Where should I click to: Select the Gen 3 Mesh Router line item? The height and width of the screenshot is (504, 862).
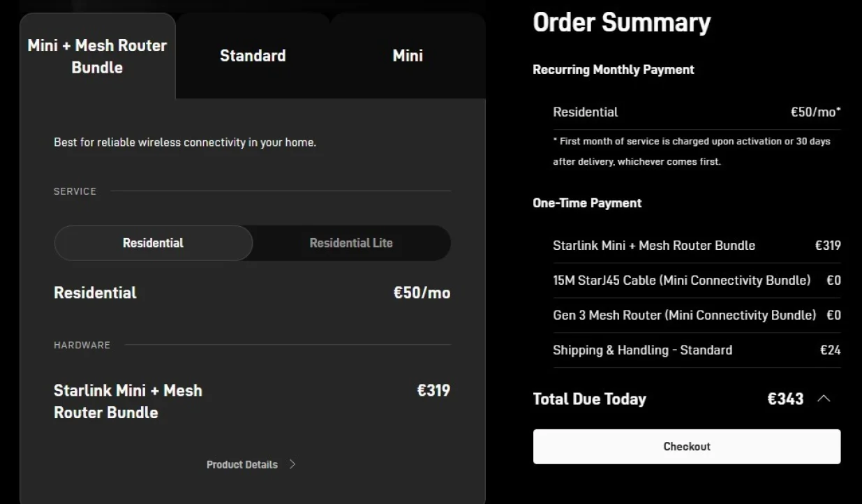pos(684,315)
